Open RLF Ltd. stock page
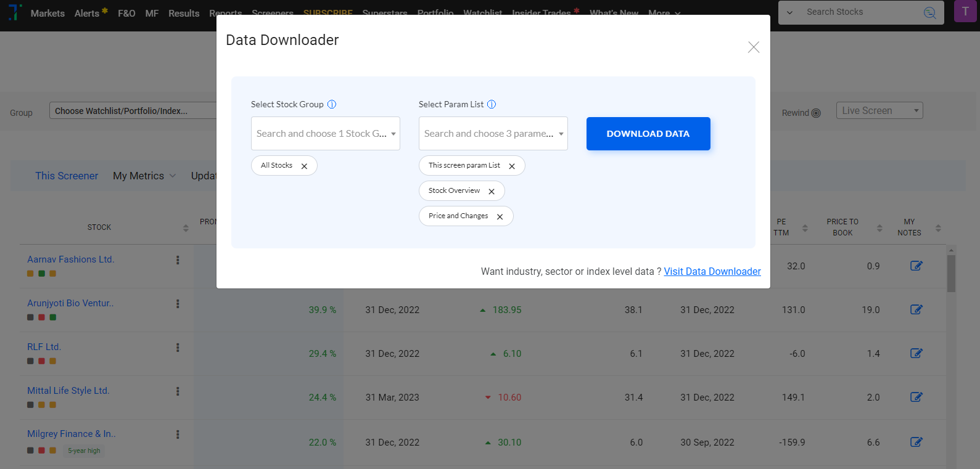Screen dimensions: 980x469 pyautogui.click(x=44, y=347)
